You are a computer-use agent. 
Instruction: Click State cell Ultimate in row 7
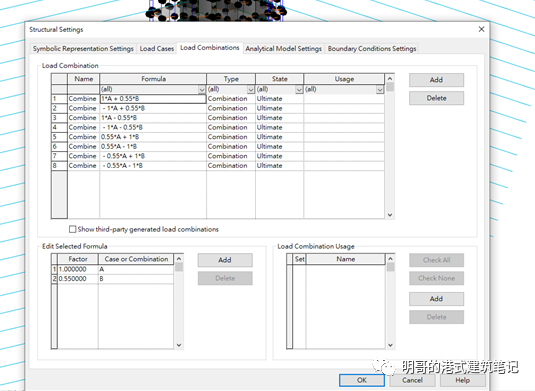click(x=279, y=156)
